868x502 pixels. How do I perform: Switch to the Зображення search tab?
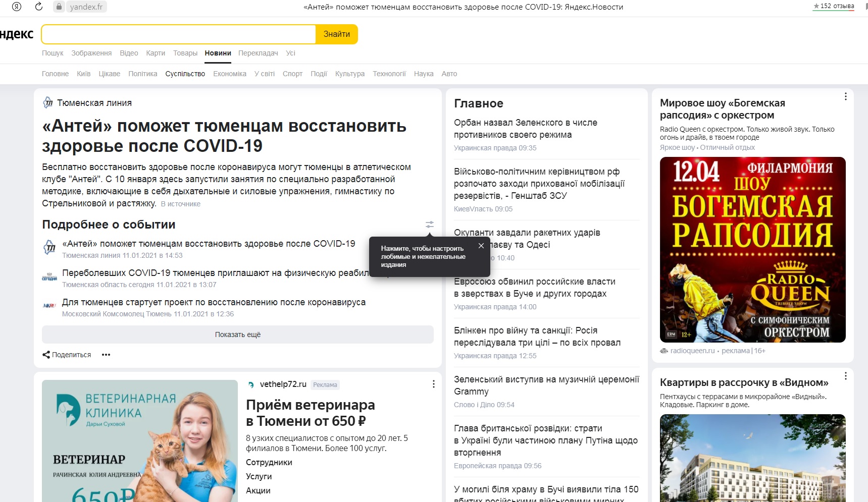click(x=91, y=53)
